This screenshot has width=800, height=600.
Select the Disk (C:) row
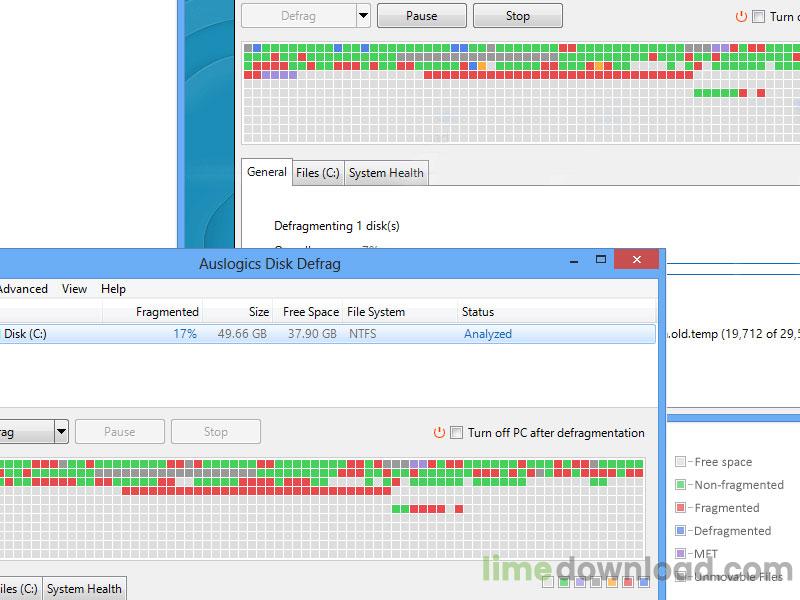(x=328, y=334)
